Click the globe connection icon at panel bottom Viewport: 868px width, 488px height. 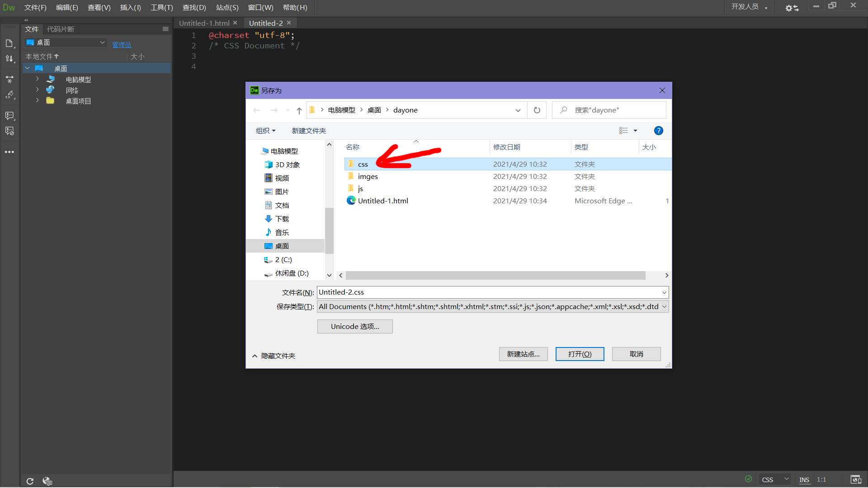point(47,481)
